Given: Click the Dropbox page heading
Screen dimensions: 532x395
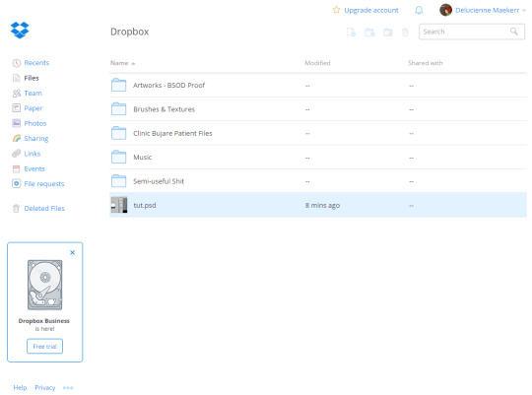Looking at the screenshot, I should 130,32.
